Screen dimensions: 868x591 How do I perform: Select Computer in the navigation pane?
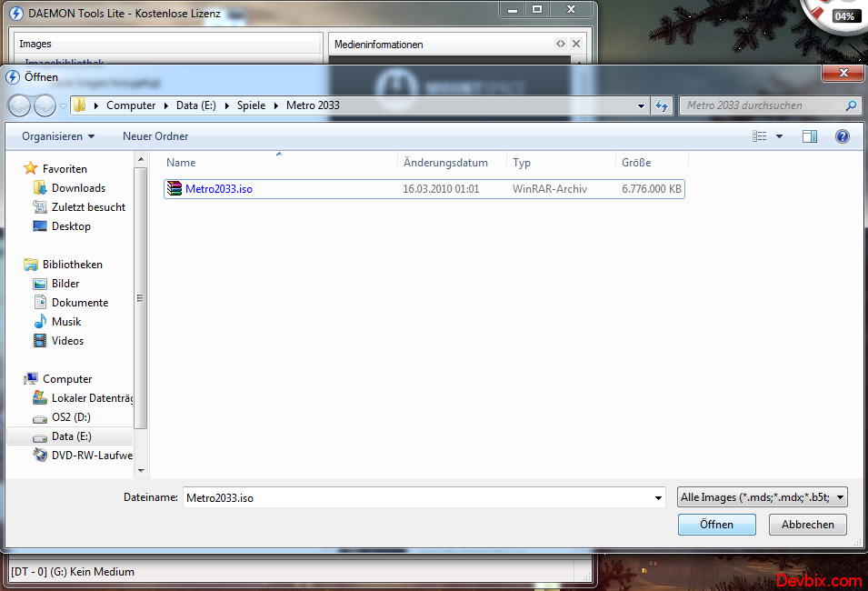[x=67, y=379]
